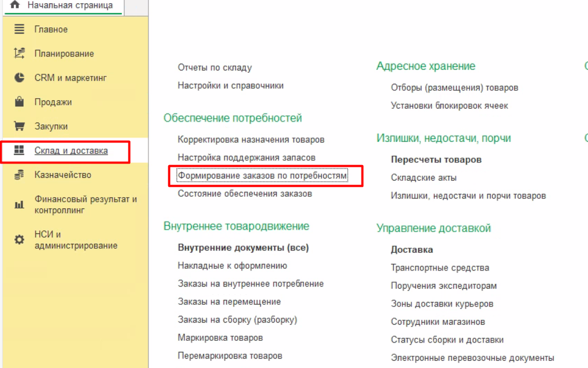Click the Закупки shopping cart icon
Image resolution: width=588 pixels, height=368 pixels.
click(x=19, y=126)
